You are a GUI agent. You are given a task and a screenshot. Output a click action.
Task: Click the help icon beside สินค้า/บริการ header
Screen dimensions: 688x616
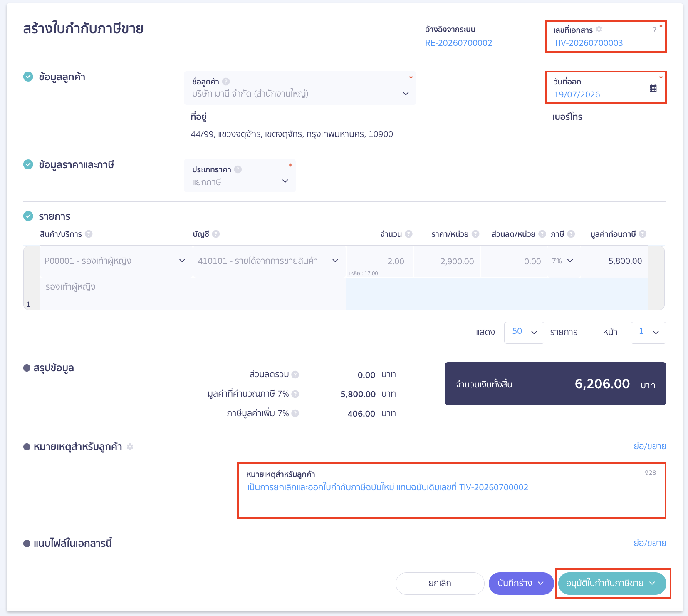point(89,234)
